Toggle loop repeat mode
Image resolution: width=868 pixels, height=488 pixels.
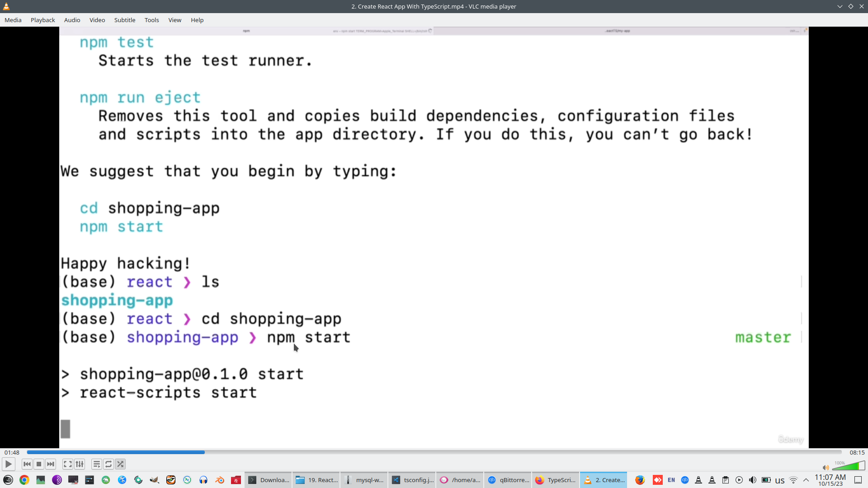[108, 464]
